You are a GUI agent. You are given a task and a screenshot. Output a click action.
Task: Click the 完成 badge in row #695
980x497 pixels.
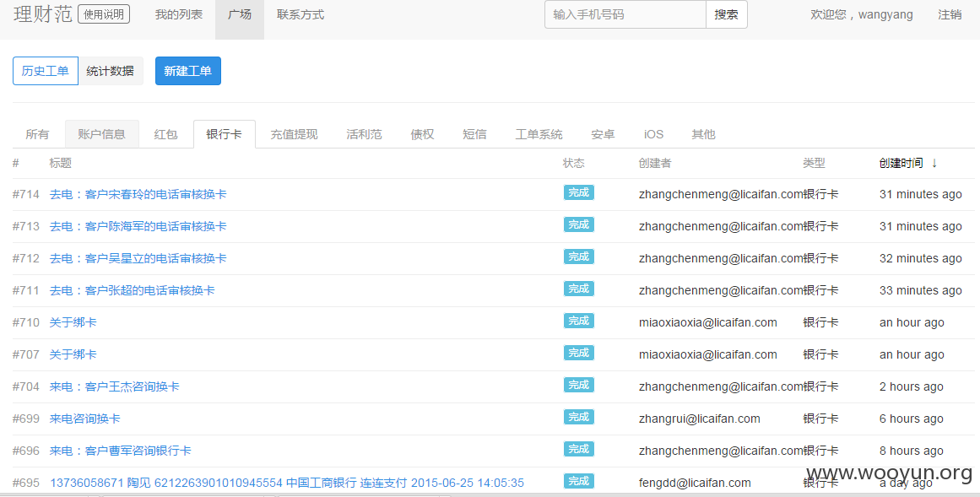[579, 481]
